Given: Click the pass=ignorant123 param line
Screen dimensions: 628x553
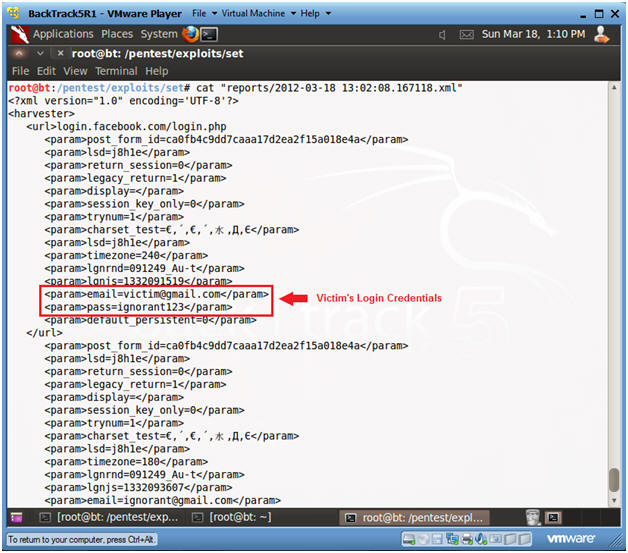Looking at the screenshot, I should [138, 307].
